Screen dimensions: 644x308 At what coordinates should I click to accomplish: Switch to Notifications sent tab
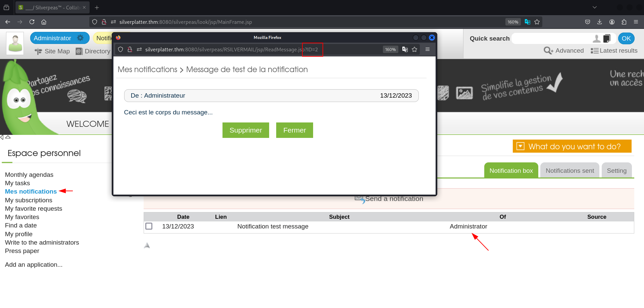(x=569, y=170)
